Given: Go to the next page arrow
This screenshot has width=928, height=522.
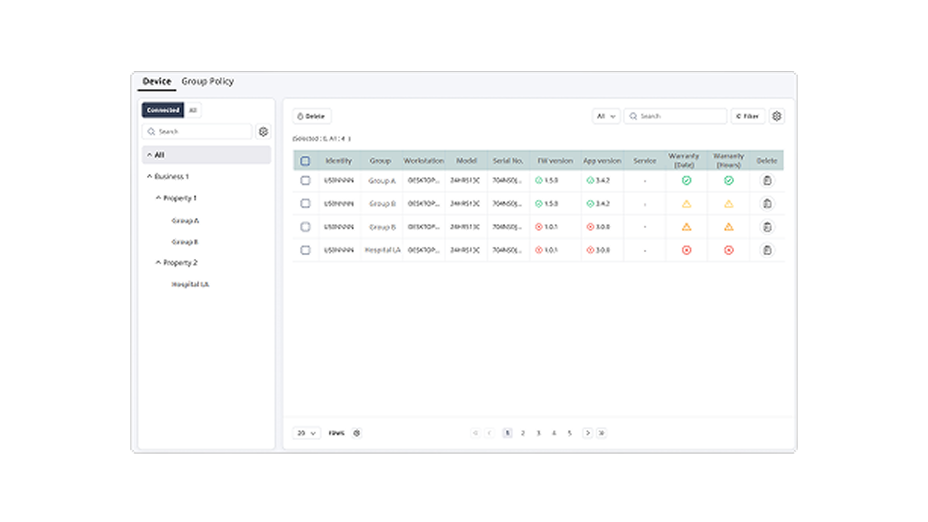Looking at the screenshot, I should (x=587, y=433).
